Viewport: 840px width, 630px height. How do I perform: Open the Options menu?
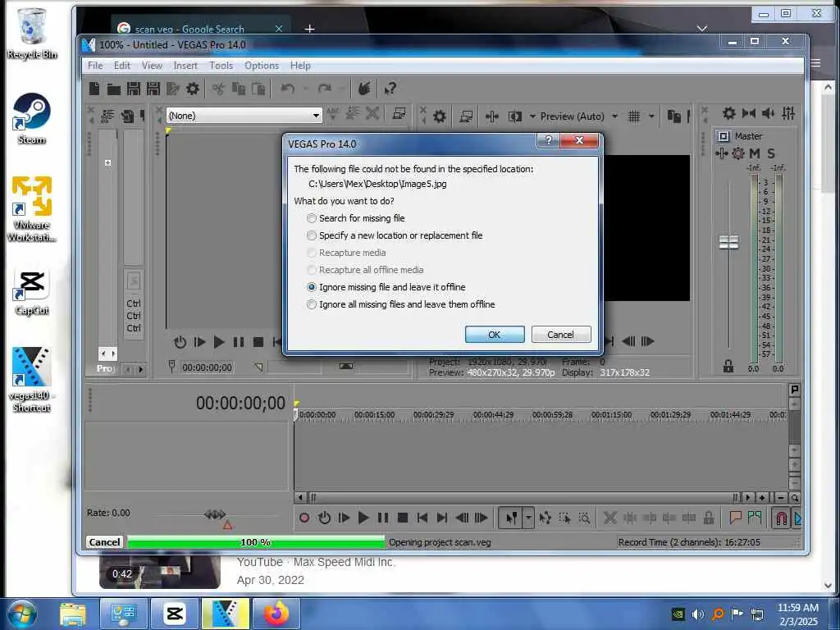click(262, 66)
